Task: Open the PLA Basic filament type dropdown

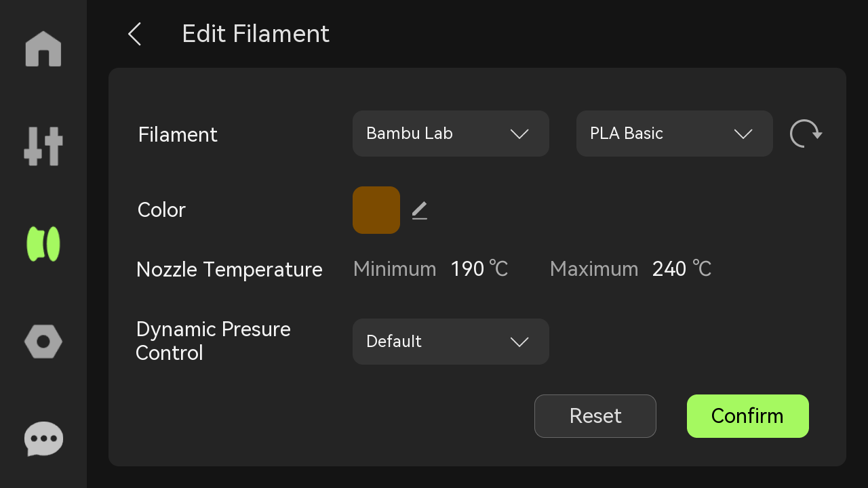Action: (x=675, y=134)
